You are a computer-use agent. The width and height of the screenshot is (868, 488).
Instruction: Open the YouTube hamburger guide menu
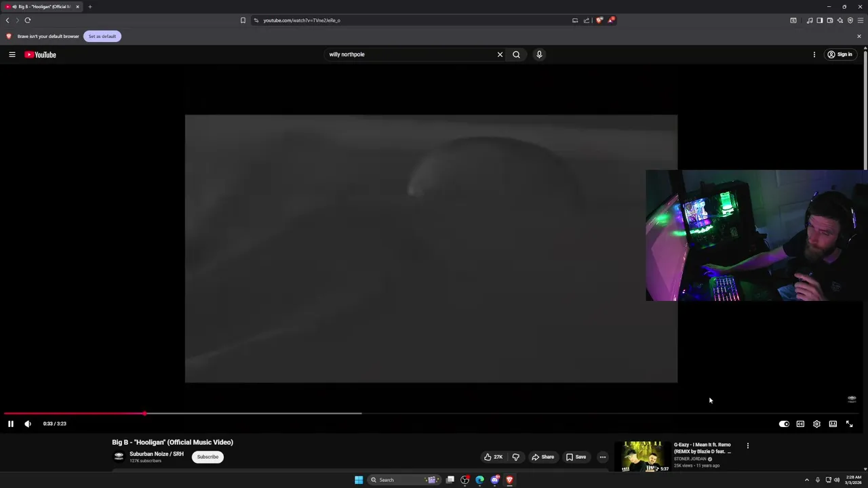point(12,54)
